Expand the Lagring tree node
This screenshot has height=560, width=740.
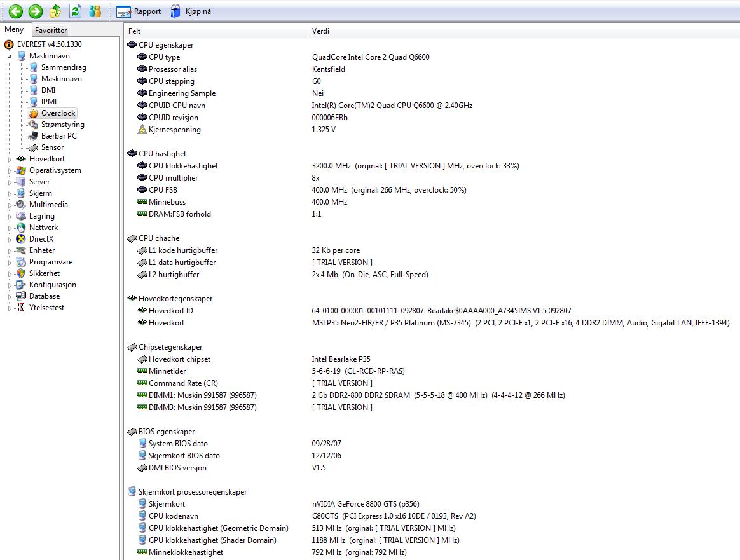pyautogui.click(x=10, y=217)
